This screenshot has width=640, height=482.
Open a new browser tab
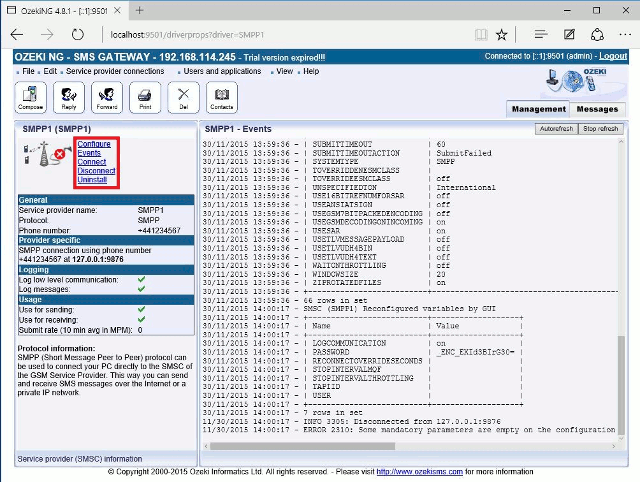(140, 10)
